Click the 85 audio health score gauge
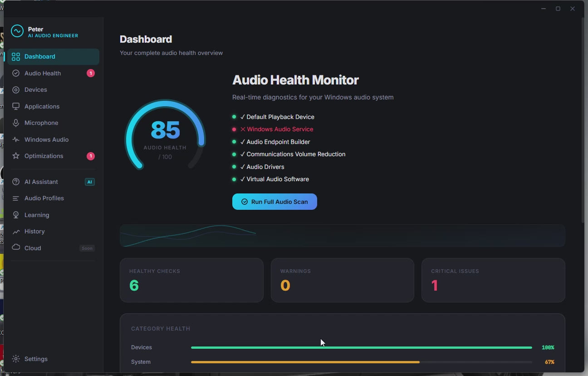Image resolution: width=588 pixels, height=376 pixels. [x=165, y=135]
